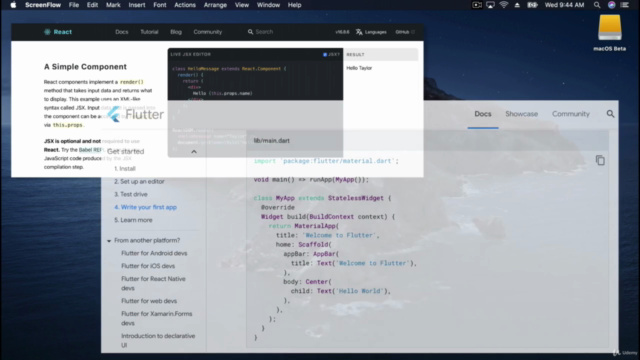Screen dimensions: 640x360
Task: Open the Arrange menu
Action: coord(215,5)
